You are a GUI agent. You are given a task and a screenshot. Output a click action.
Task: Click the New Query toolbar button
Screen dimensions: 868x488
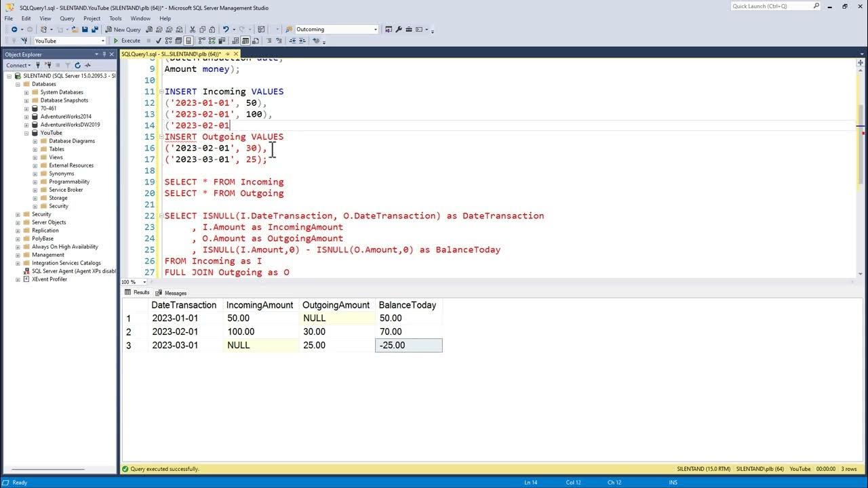coord(122,29)
